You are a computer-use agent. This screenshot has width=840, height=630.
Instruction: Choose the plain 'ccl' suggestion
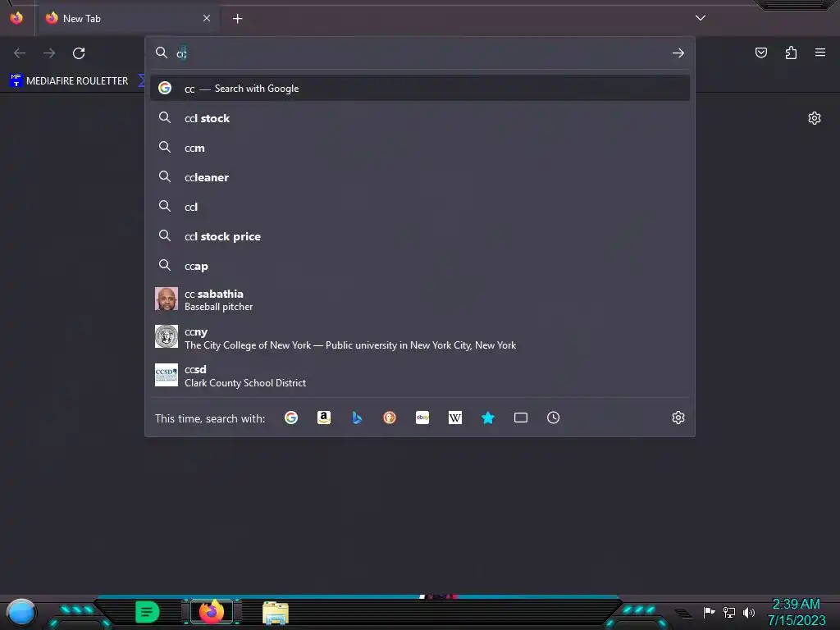(x=420, y=207)
